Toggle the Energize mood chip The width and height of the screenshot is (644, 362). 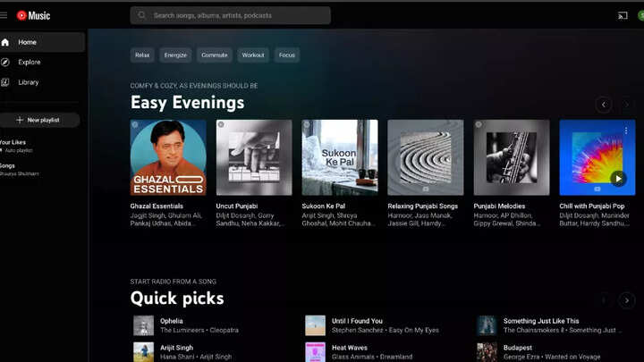coord(176,55)
